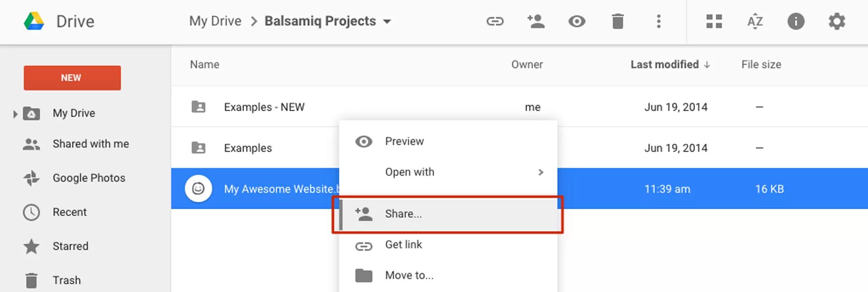Open Shared with me in sidebar

pyautogui.click(x=90, y=144)
